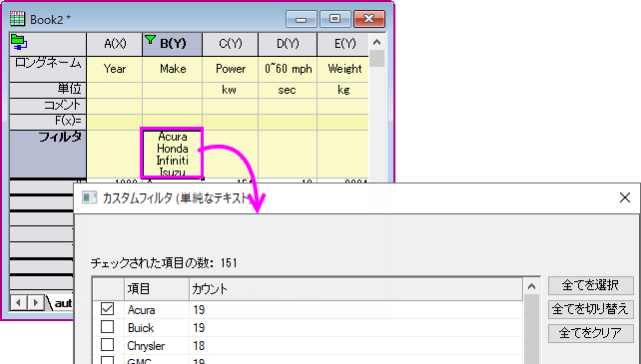The width and height of the screenshot is (641, 364).
Task: Click the sheet tab scroll right arrow
Action: pos(36,303)
